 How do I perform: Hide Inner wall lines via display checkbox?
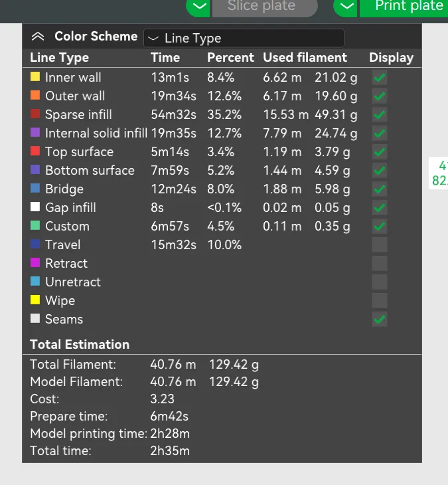pos(380,78)
